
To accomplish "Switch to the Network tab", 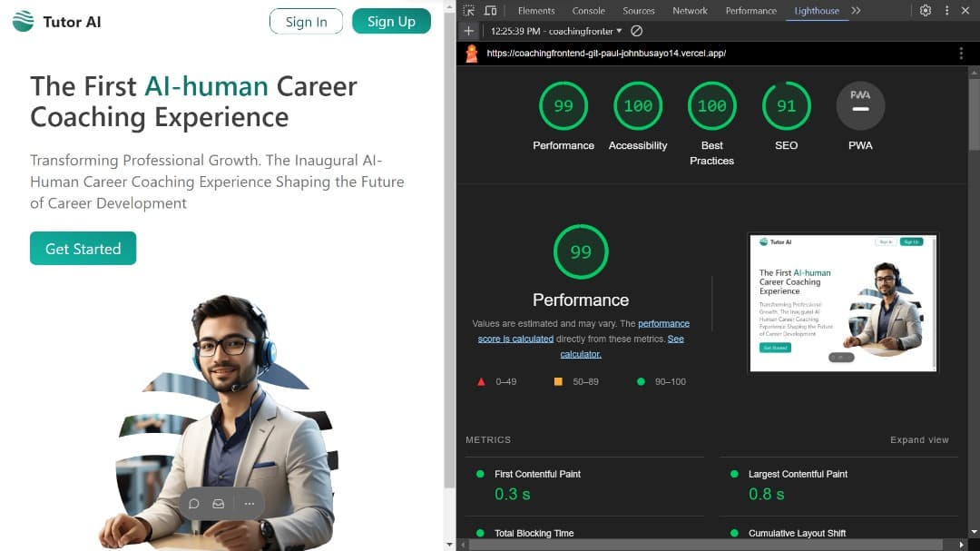I will click(x=690, y=11).
